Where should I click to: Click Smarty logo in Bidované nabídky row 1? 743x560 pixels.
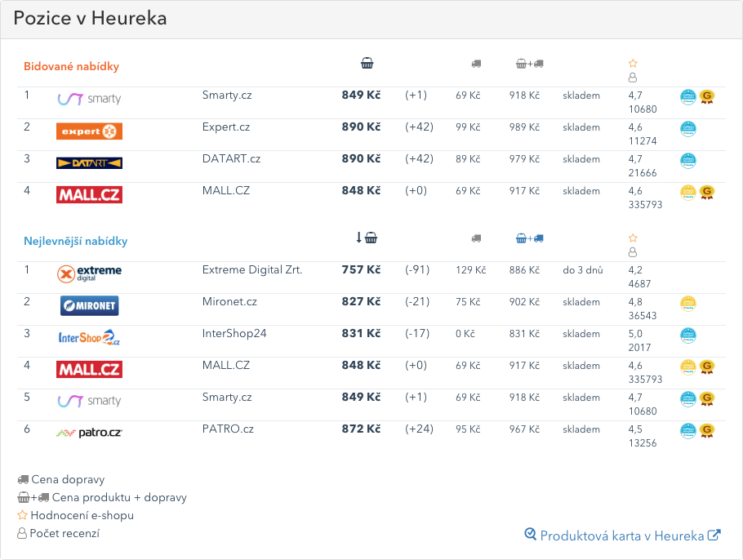coord(89,99)
